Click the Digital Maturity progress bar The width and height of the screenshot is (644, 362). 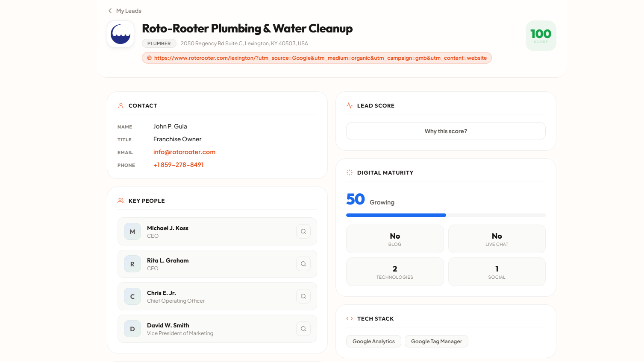tap(446, 215)
